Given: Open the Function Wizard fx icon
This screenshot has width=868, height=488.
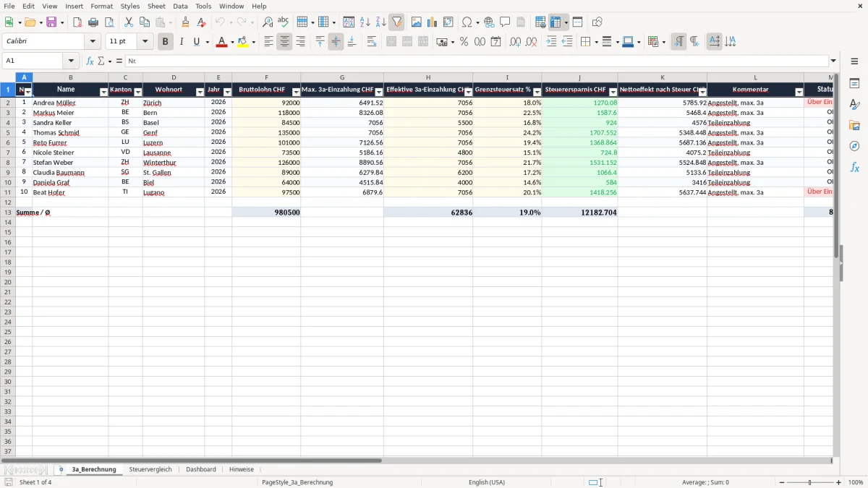Looking at the screenshot, I should tap(90, 61).
